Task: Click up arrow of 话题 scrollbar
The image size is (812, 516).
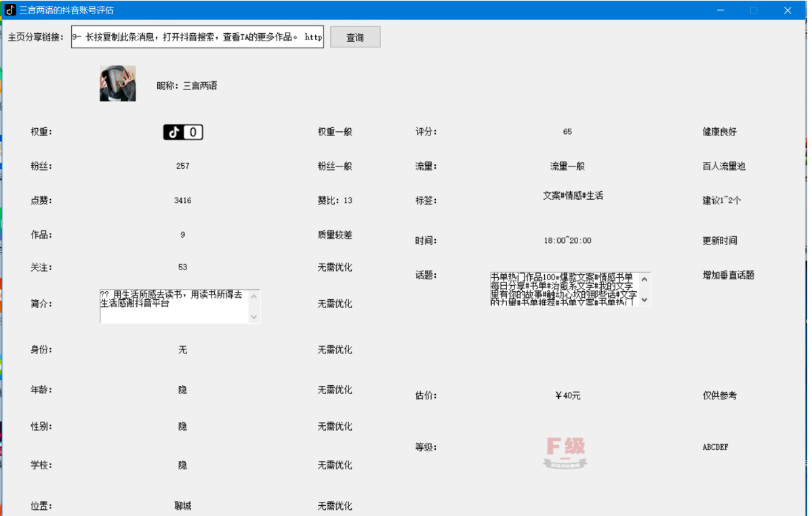Action: coord(645,278)
